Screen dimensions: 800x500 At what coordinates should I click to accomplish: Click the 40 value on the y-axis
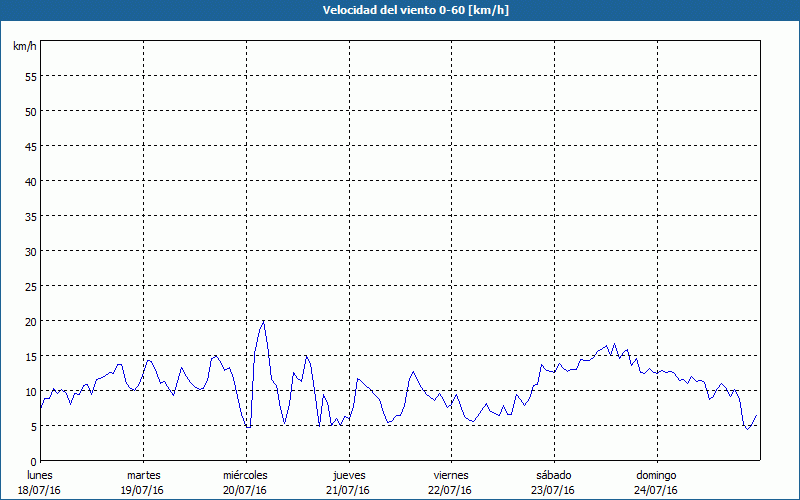(30, 181)
